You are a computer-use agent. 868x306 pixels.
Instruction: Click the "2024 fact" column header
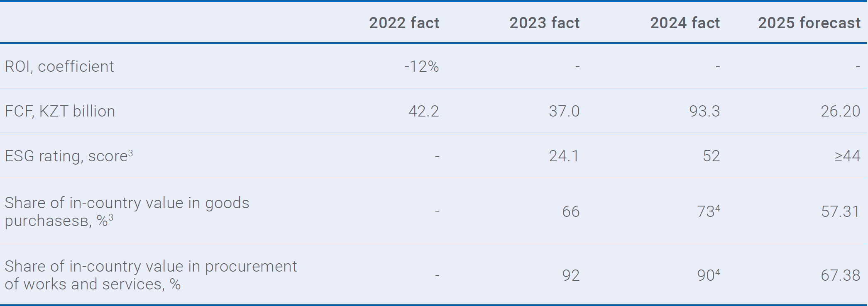click(x=685, y=23)
